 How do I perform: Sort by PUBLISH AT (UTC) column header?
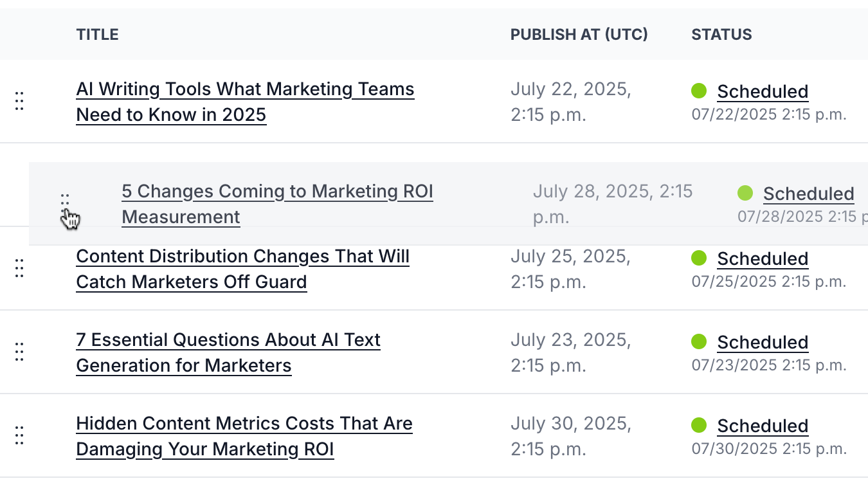tap(579, 35)
